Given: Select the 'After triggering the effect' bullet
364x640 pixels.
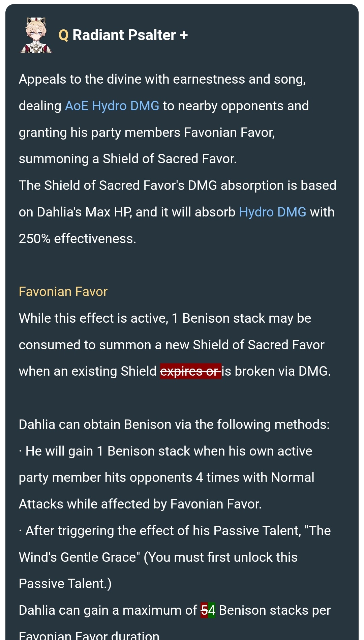Looking at the screenshot, I should point(175,557).
